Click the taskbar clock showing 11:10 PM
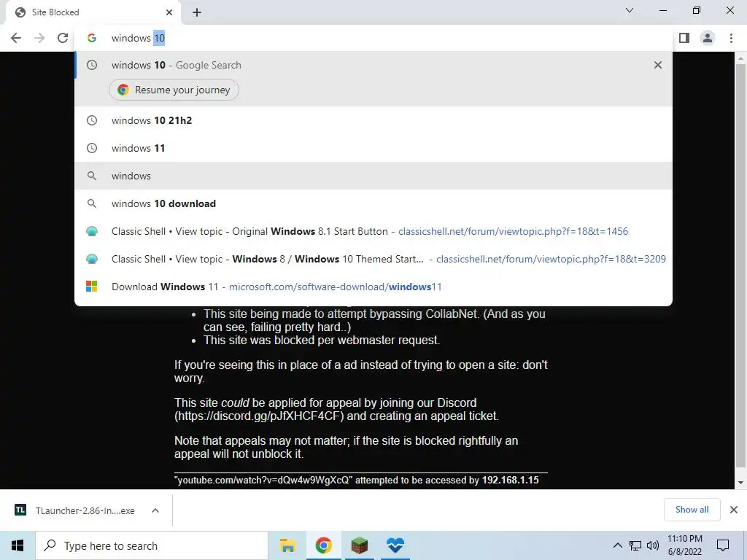This screenshot has width=747, height=560. [684, 545]
